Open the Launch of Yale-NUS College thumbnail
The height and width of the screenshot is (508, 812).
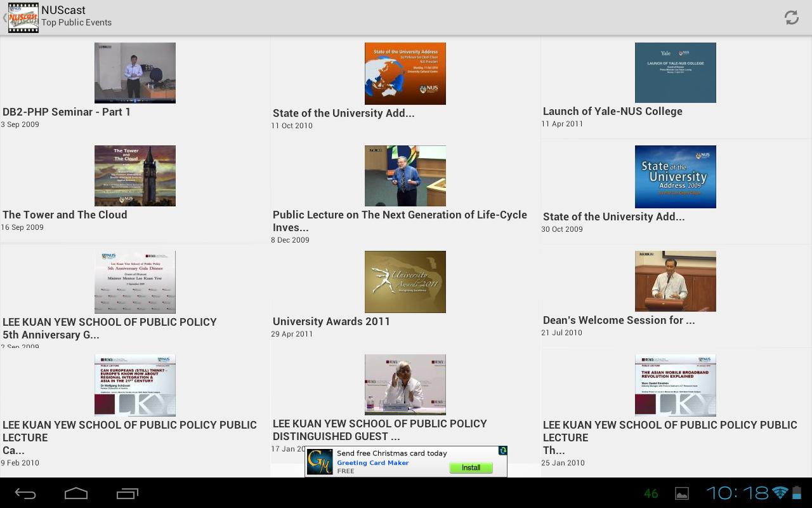pyautogui.click(x=676, y=72)
